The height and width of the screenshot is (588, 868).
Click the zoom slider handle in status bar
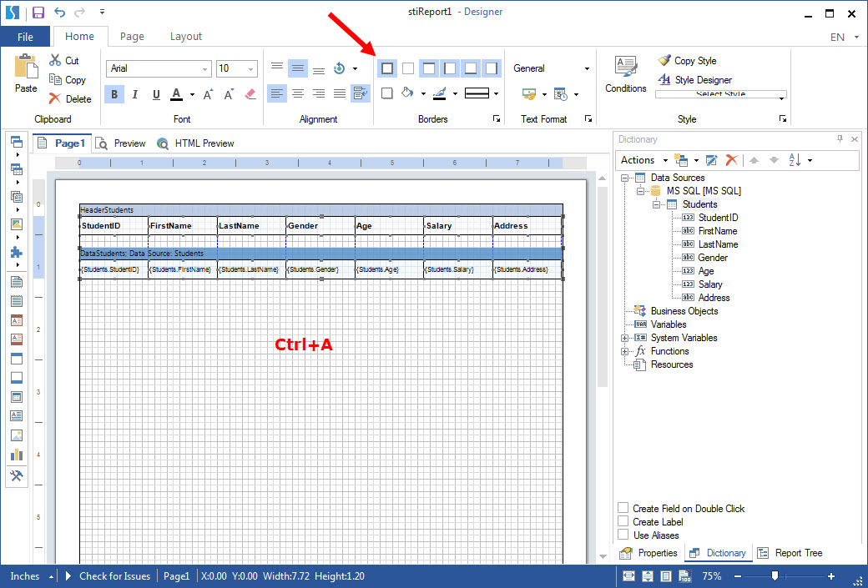pyautogui.click(x=775, y=576)
